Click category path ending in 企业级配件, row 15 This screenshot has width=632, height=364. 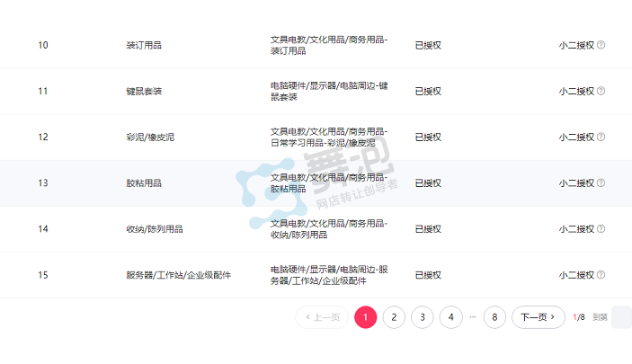[329, 275]
